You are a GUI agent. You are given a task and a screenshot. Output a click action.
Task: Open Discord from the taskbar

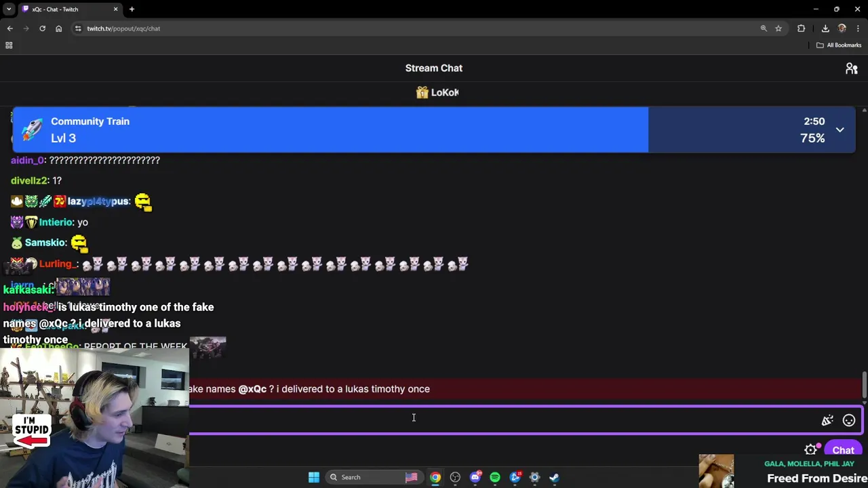[x=475, y=477]
